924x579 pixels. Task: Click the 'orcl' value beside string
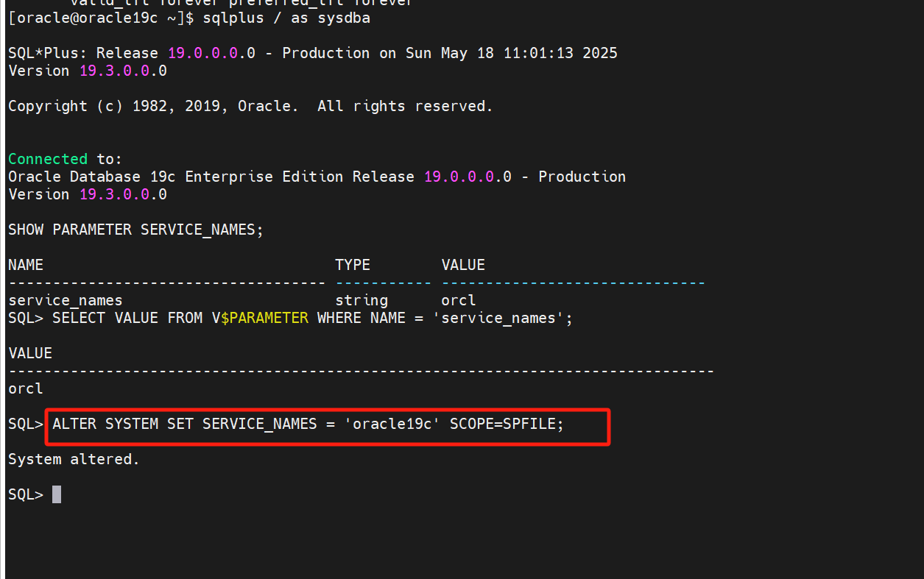[x=459, y=300]
